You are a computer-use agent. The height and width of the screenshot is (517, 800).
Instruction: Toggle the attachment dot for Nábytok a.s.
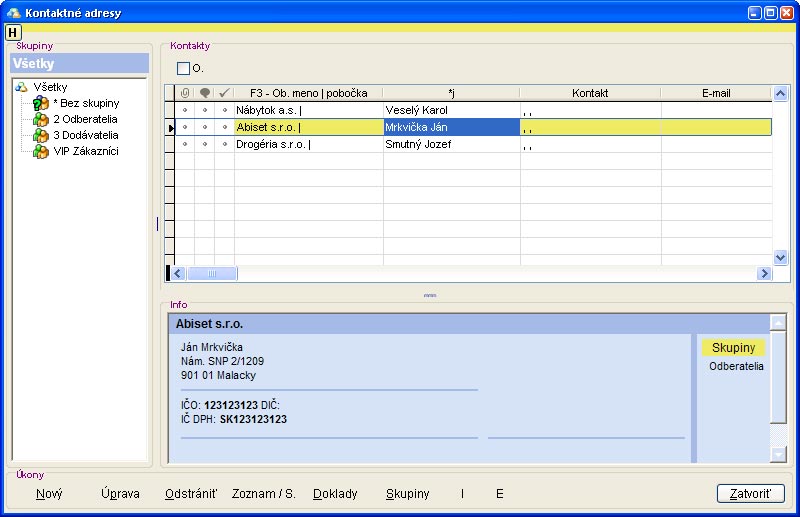(185, 110)
